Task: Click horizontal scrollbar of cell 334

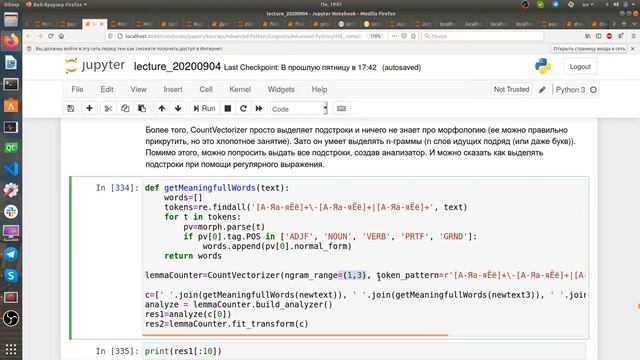Action: click(x=295, y=335)
